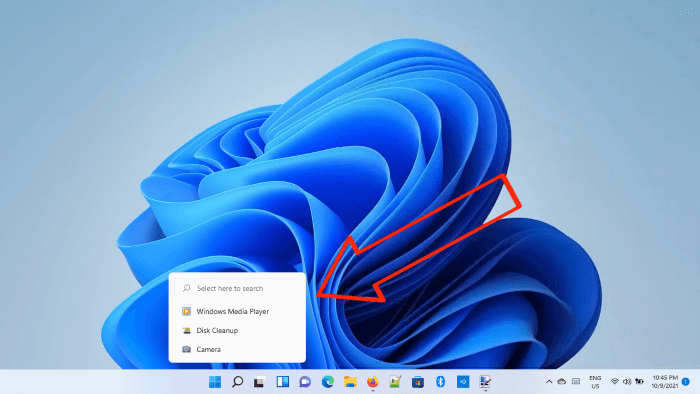This screenshot has height=394, width=700.
Task: Click the Camera icon in popup
Action: [x=187, y=349]
